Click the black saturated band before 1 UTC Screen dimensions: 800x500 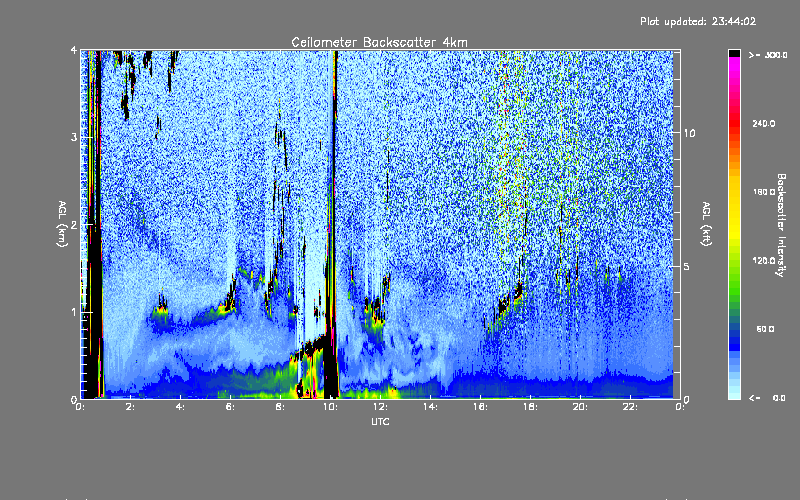coord(94,306)
